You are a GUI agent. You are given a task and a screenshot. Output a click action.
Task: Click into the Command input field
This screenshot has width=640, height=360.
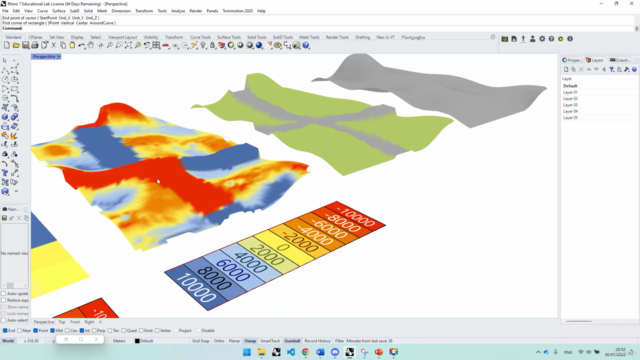pyautogui.click(x=327, y=28)
